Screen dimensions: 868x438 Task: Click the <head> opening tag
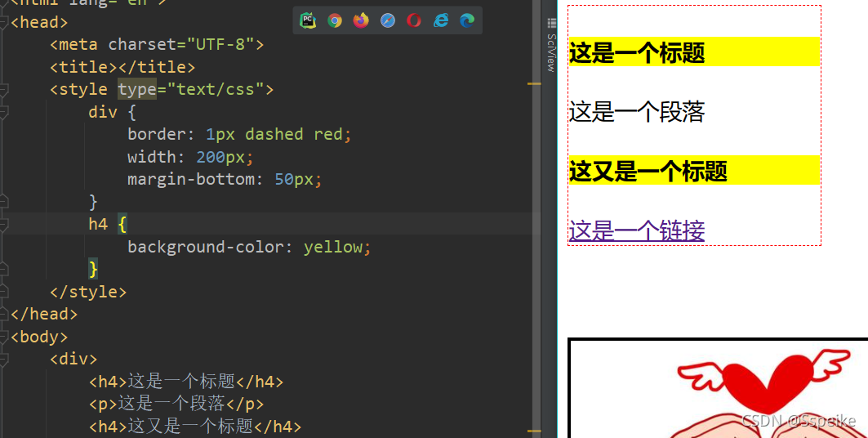point(38,22)
